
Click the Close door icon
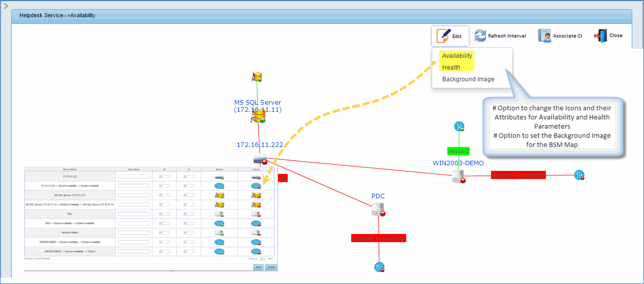coord(600,36)
